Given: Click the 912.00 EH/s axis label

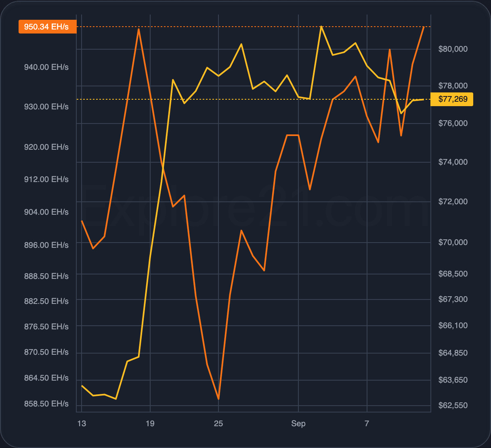Looking at the screenshot, I should click(46, 180).
